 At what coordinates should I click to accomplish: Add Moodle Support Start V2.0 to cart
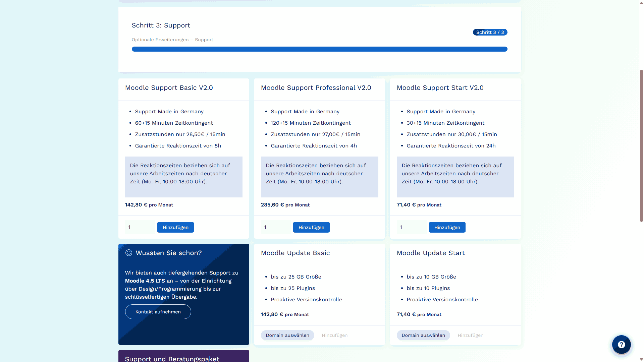pyautogui.click(x=447, y=227)
